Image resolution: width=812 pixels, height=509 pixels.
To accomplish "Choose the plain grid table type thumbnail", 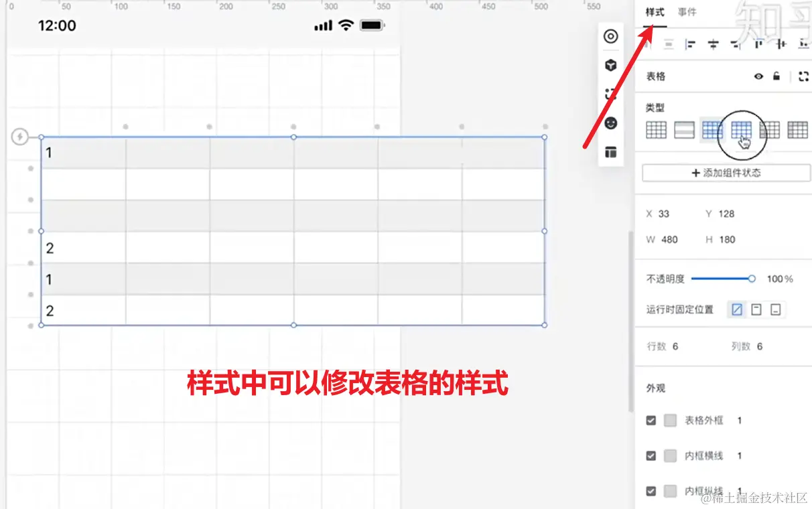I will coord(656,131).
